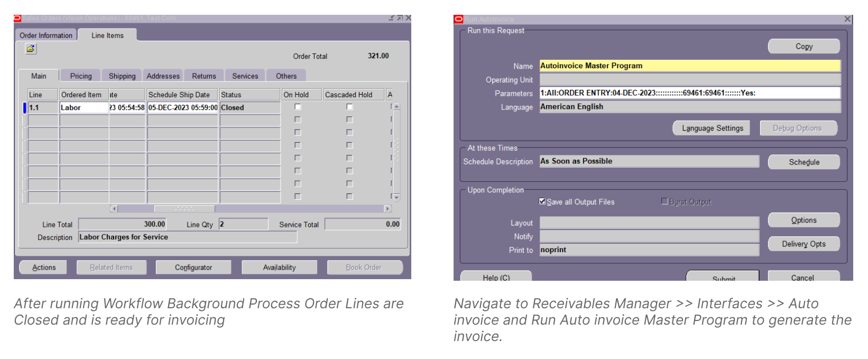Click the Line Total field
This screenshot has width=868, height=359.
(123, 224)
